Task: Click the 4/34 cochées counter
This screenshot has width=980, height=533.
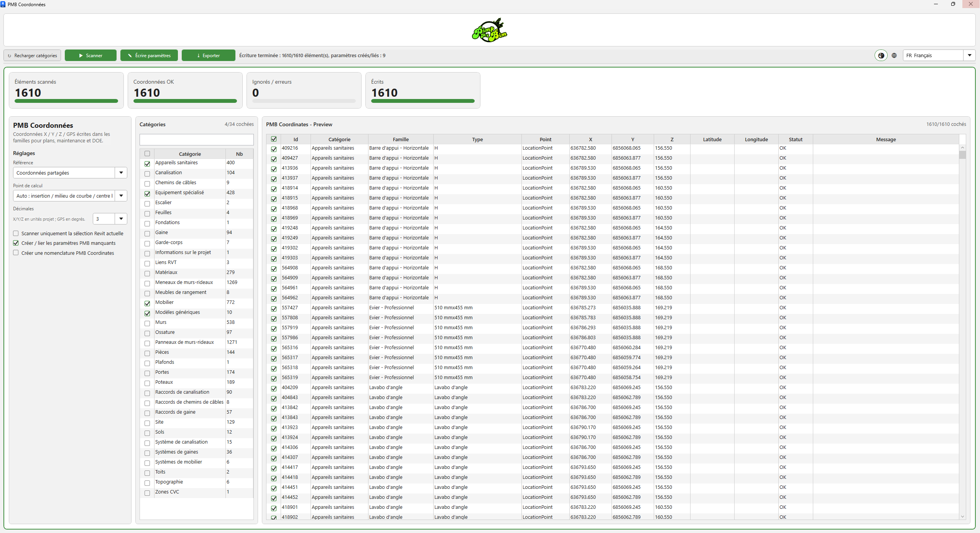Action: coord(239,124)
